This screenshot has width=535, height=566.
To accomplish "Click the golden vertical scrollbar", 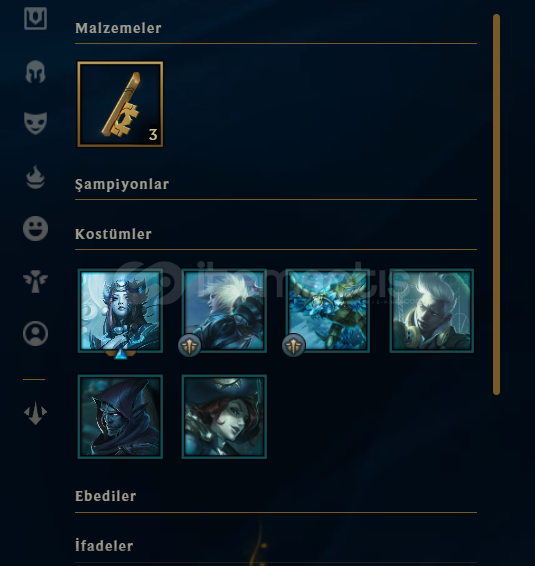I will click(x=496, y=204).
